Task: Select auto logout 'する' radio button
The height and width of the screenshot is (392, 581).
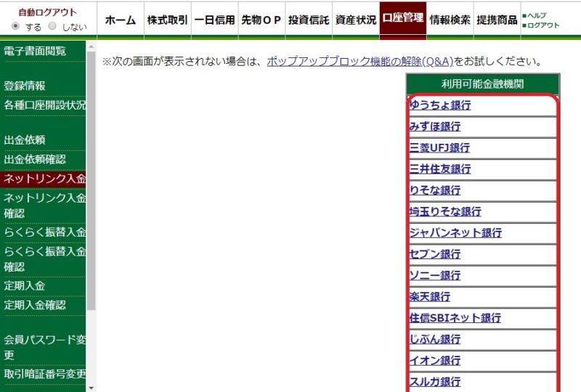Action: coord(15,26)
